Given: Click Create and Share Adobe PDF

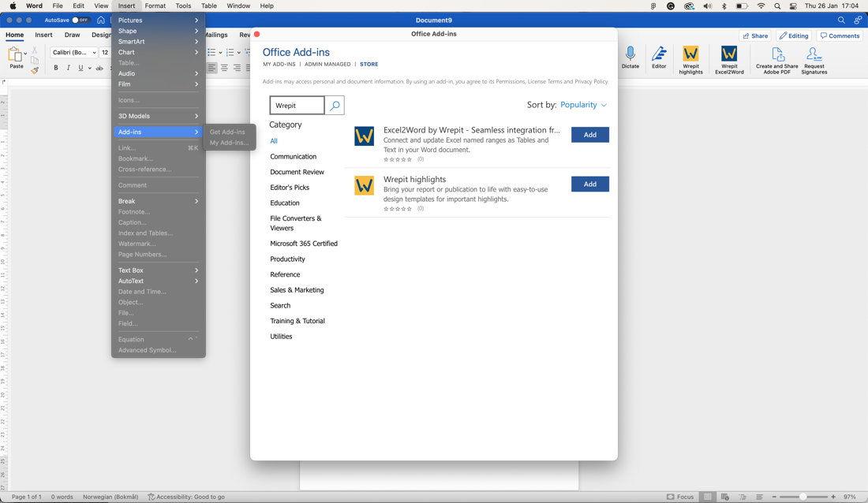Looking at the screenshot, I should (776, 60).
